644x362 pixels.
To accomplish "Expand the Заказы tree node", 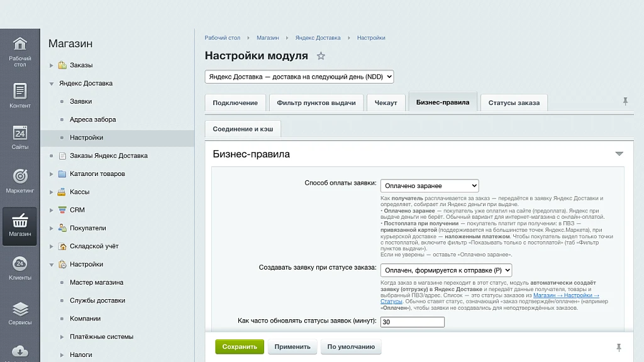I will click(x=52, y=65).
